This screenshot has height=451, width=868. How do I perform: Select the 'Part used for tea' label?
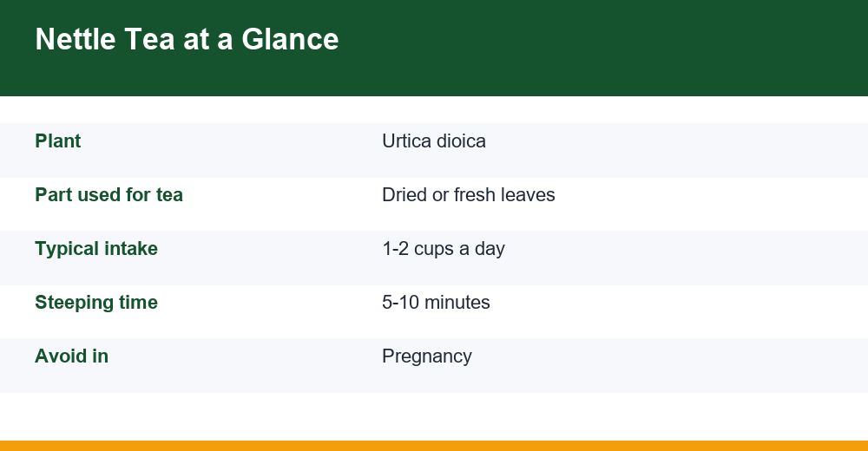point(108,195)
